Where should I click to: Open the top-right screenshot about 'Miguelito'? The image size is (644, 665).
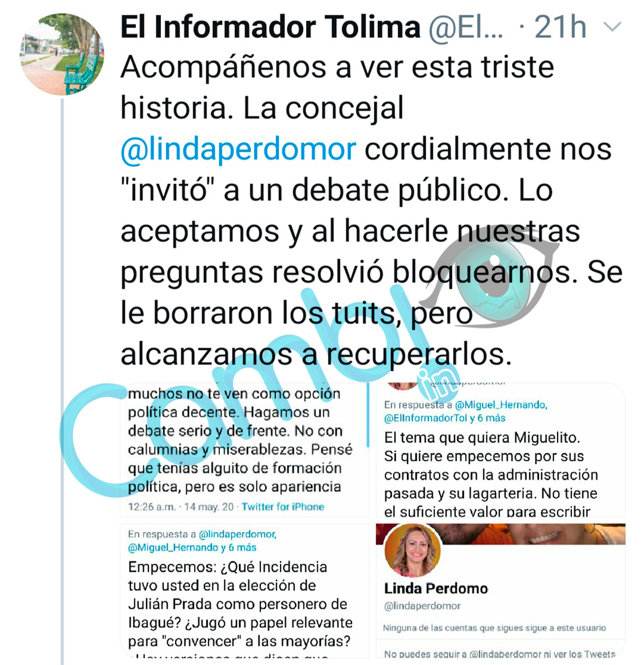501,450
